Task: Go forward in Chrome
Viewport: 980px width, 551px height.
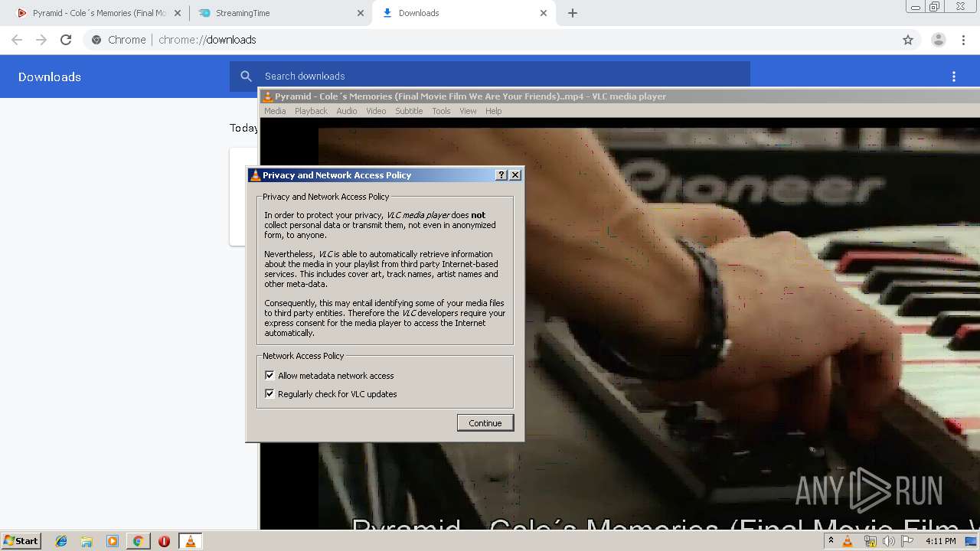Action: click(x=41, y=40)
